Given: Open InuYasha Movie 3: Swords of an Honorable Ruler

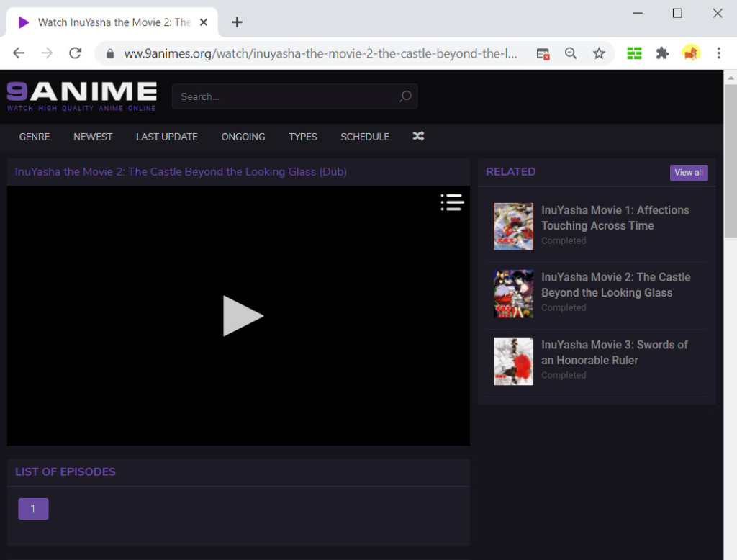Looking at the screenshot, I should [615, 352].
